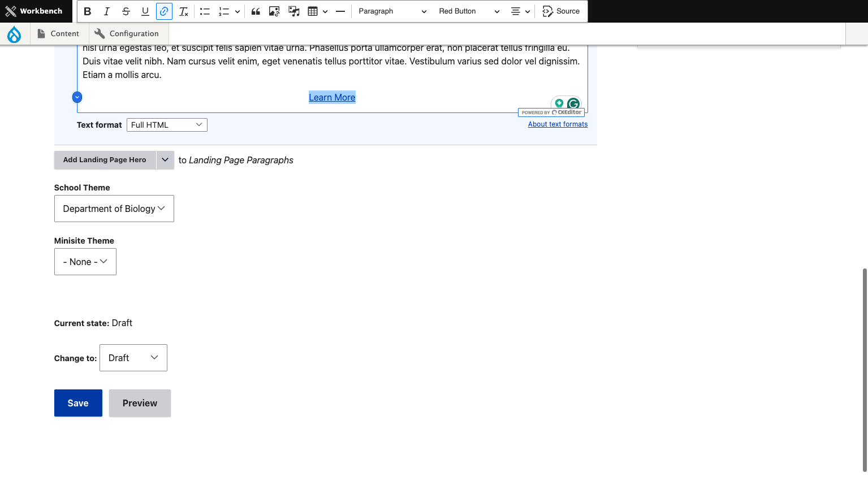Viewport: 868px width, 477px height.
Task: Open the Red Button styles dropdown
Action: click(x=469, y=11)
